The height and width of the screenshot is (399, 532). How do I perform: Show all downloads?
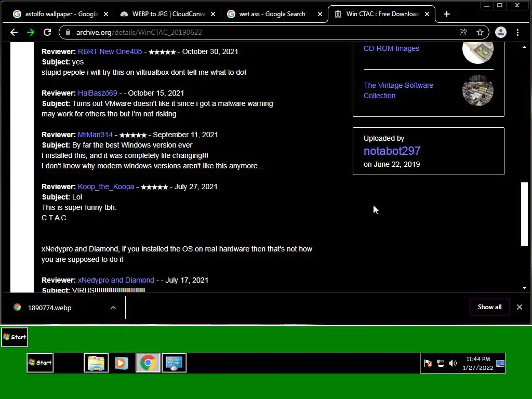489,307
